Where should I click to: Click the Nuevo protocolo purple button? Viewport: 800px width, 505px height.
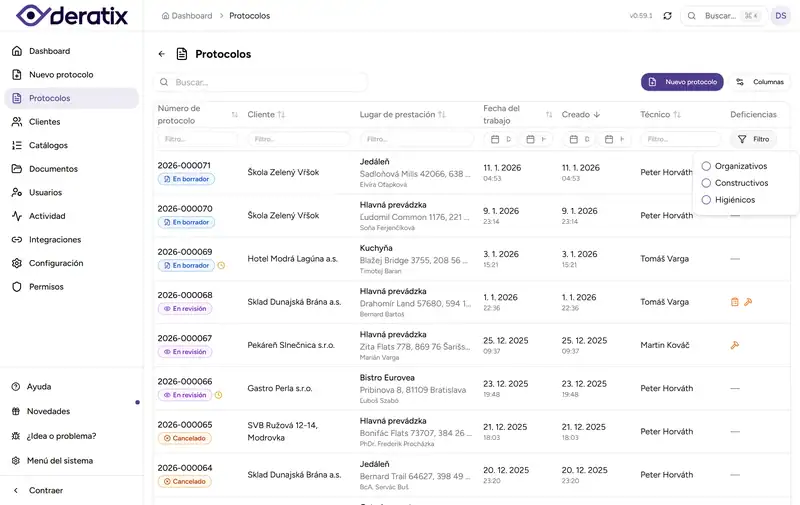click(x=682, y=82)
